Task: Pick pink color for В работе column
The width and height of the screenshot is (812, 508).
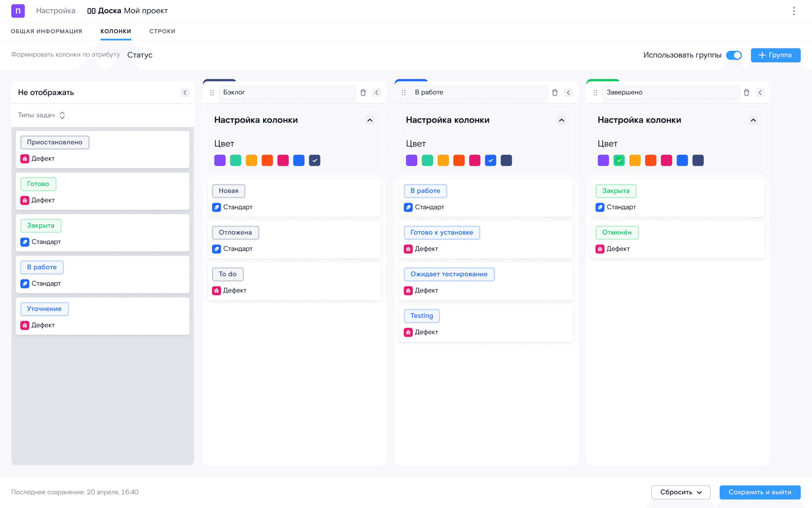Action: pos(475,160)
